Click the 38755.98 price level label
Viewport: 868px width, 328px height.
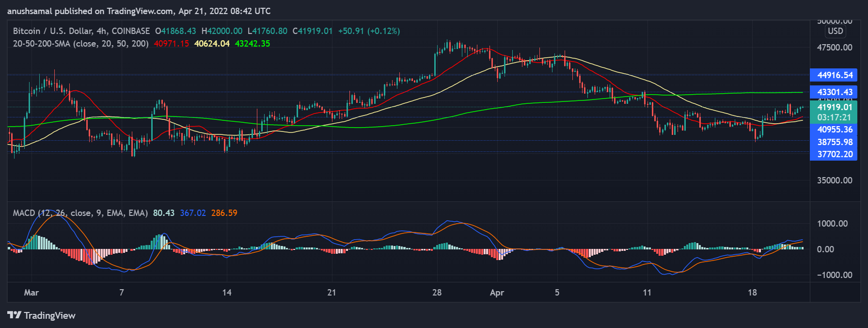point(834,142)
